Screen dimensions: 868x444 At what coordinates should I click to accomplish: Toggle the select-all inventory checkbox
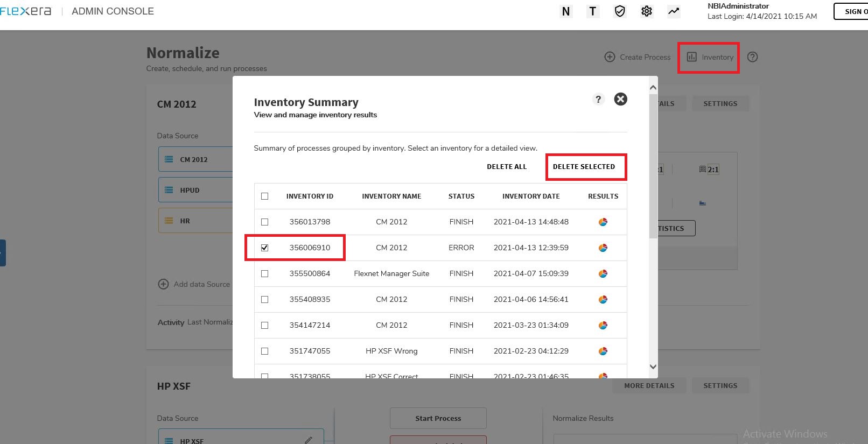point(264,196)
